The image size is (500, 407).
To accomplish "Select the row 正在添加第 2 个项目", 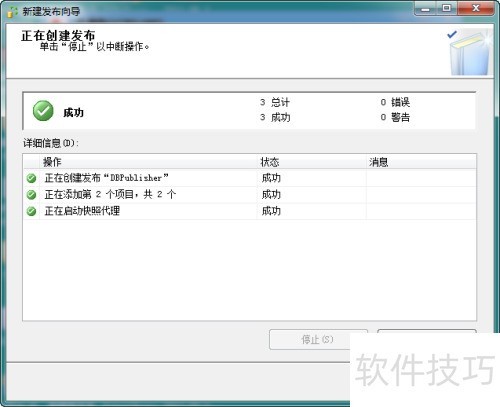I will point(249,194).
